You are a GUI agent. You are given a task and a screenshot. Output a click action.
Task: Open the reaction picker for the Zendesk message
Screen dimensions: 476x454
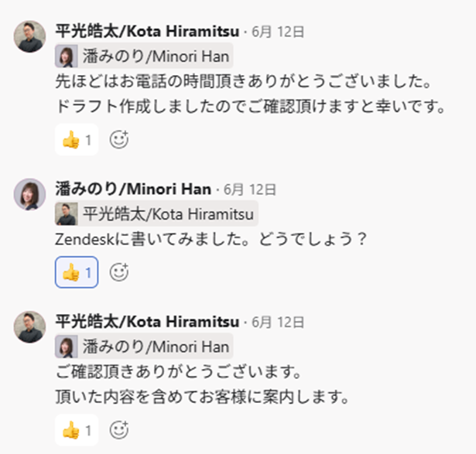point(118,272)
